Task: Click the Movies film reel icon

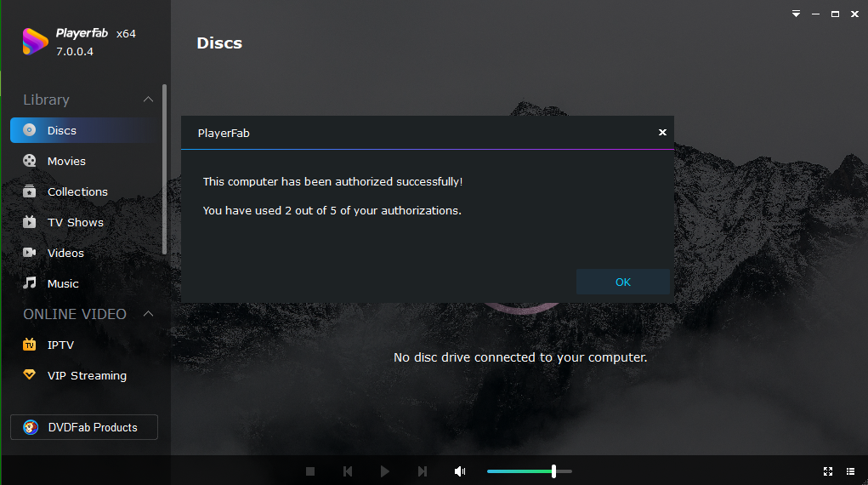Action: [30, 161]
